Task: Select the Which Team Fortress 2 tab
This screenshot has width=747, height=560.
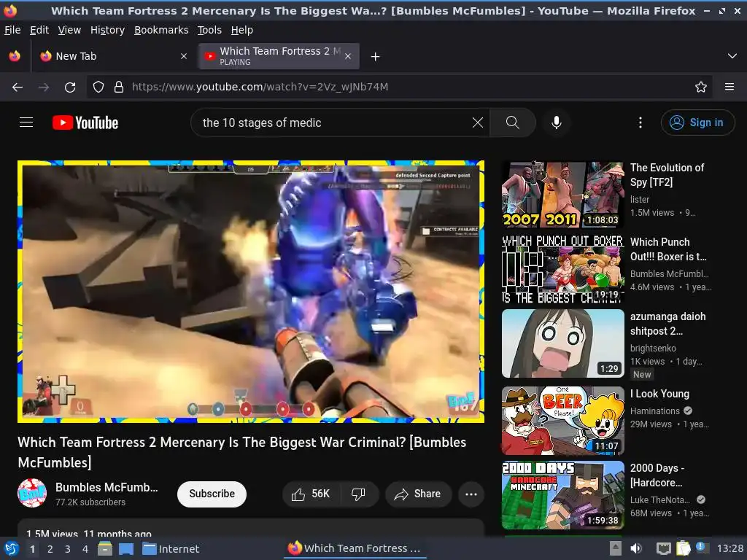Action: tap(279, 56)
